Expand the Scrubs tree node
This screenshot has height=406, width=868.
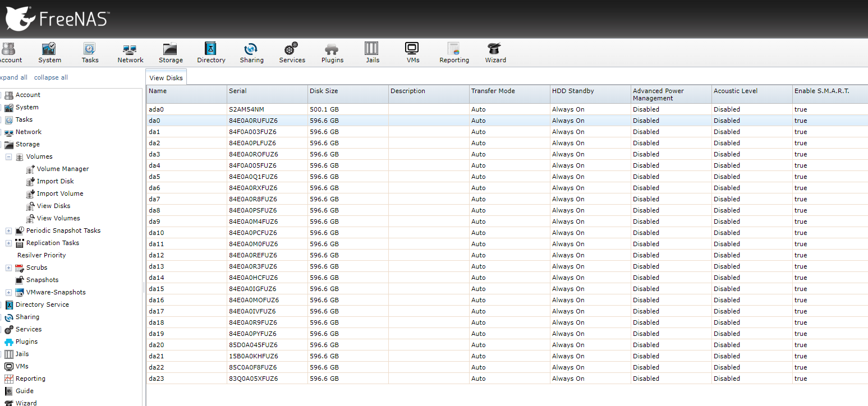click(x=8, y=268)
